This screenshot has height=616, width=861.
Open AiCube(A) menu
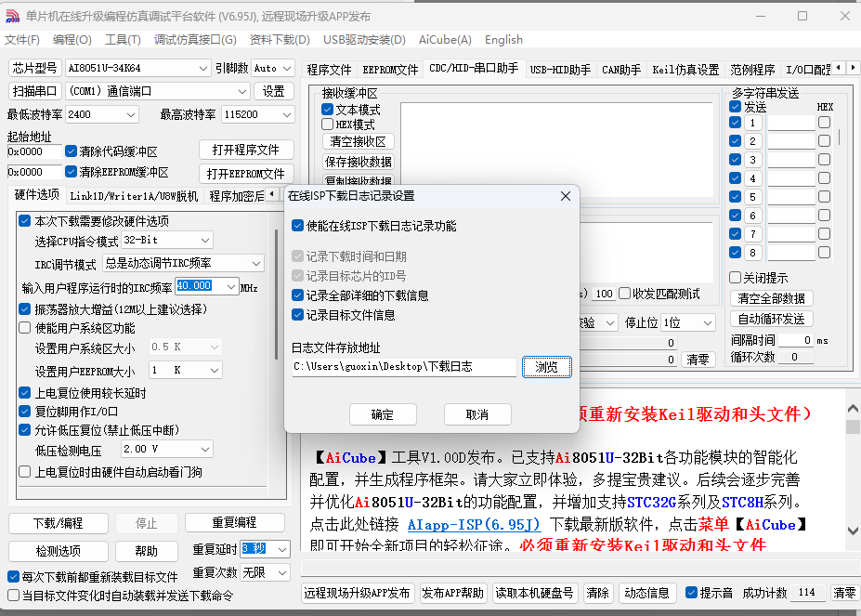[x=445, y=40]
